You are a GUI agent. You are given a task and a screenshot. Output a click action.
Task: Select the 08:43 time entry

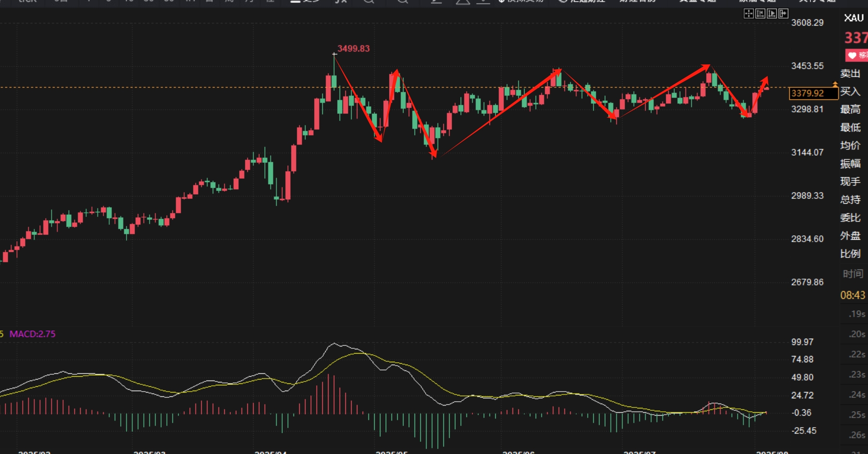click(853, 295)
